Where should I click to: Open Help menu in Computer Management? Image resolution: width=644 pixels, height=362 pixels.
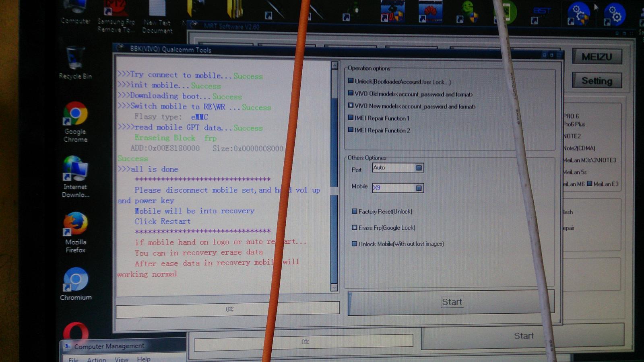click(144, 359)
